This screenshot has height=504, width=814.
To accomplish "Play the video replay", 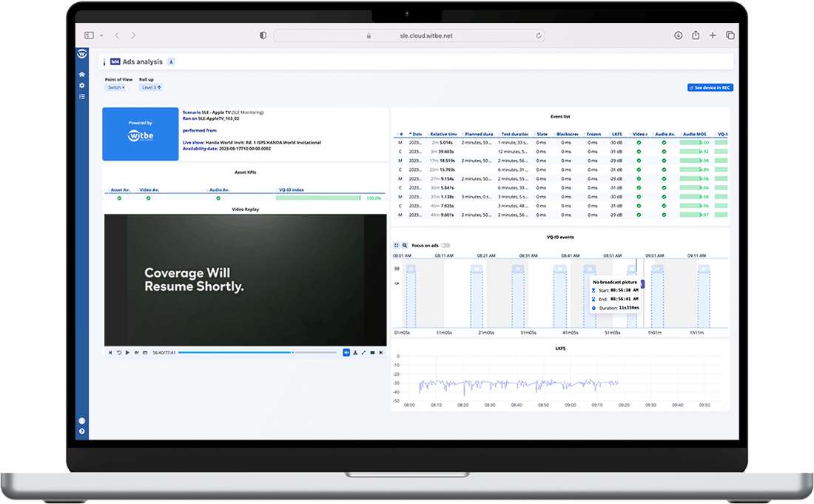I will coord(127,352).
